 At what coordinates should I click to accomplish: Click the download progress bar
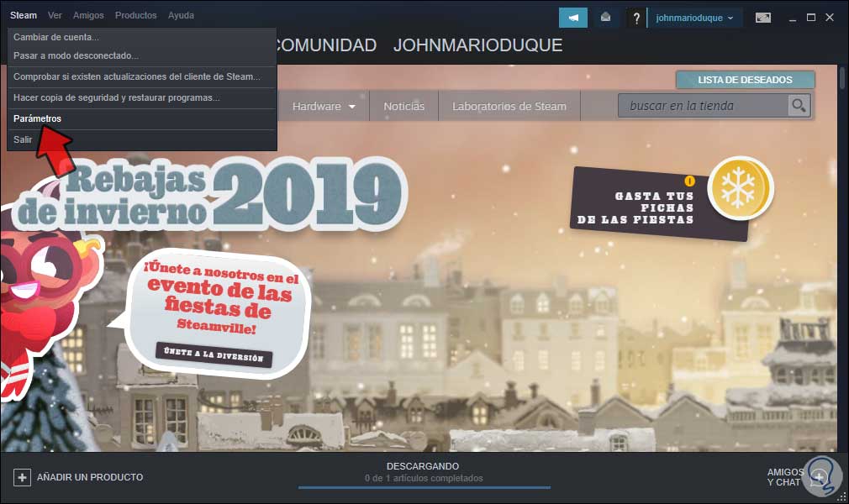(x=424, y=488)
